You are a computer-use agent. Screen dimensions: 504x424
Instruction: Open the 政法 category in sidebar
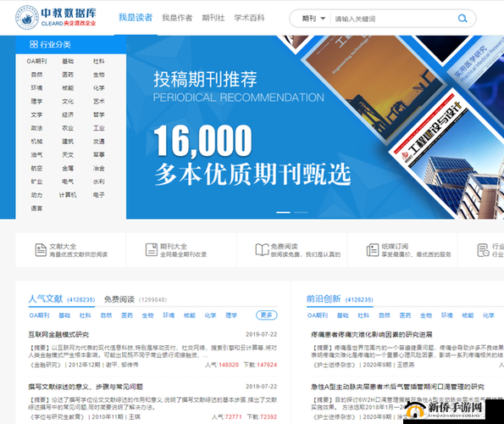pyautogui.click(x=36, y=128)
